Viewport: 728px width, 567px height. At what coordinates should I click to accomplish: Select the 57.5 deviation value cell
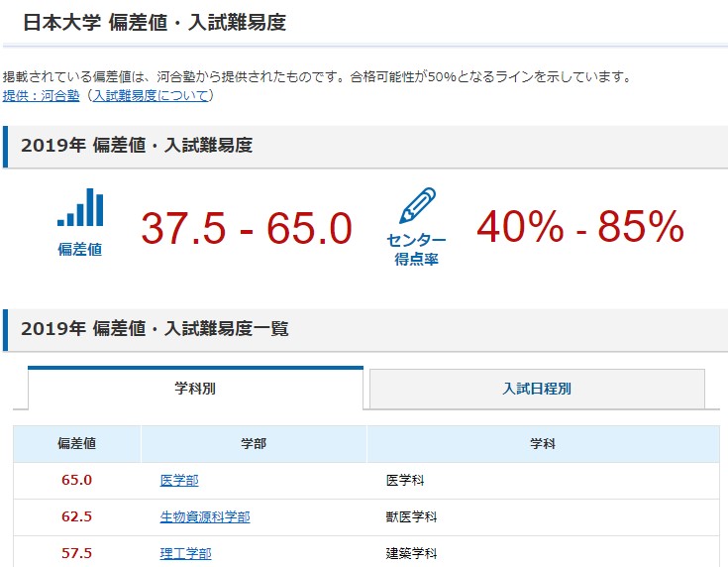(x=77, y=553)
